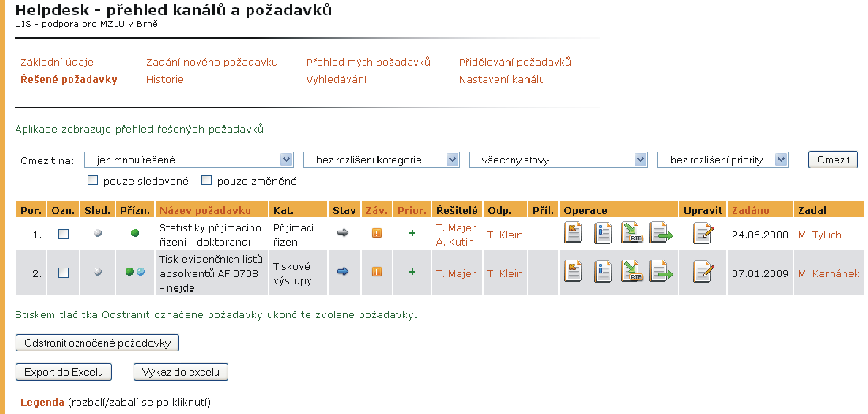
Task: Go to Základní údaje menu item
Action: pyautogui.click(x=57, y=62)
